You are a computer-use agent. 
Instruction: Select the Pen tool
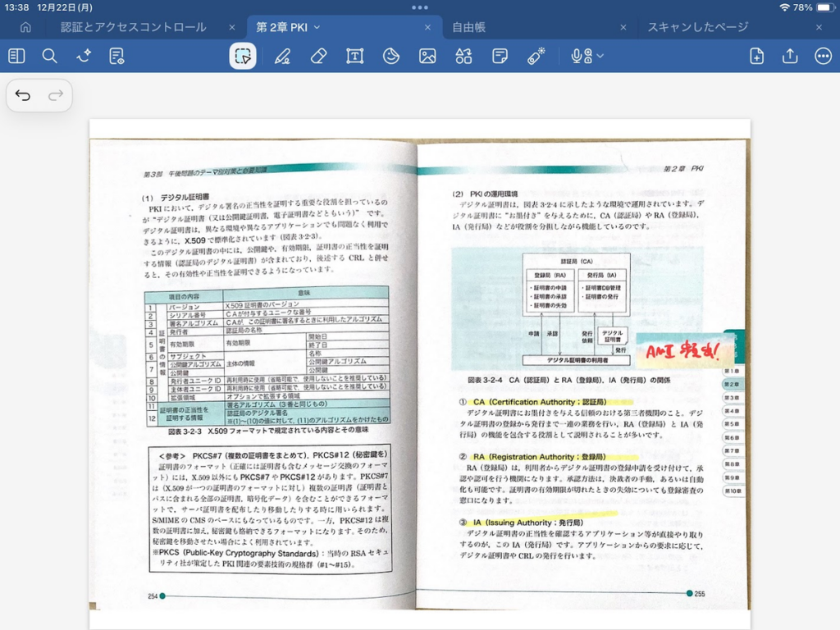(282, 56)
